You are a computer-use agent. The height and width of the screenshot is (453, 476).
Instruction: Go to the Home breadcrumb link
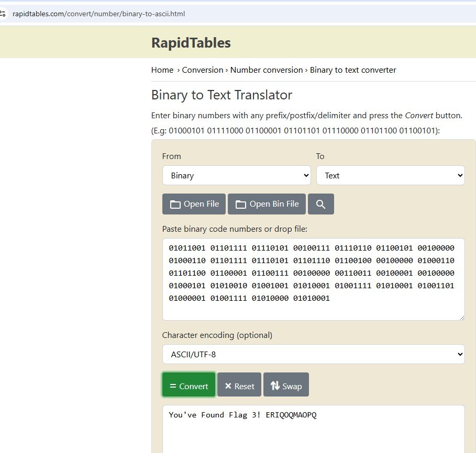pyautogui.click(x=162, y=70)
